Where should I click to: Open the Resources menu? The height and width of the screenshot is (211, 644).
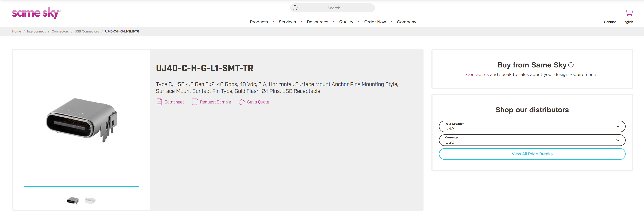point(318,22)
